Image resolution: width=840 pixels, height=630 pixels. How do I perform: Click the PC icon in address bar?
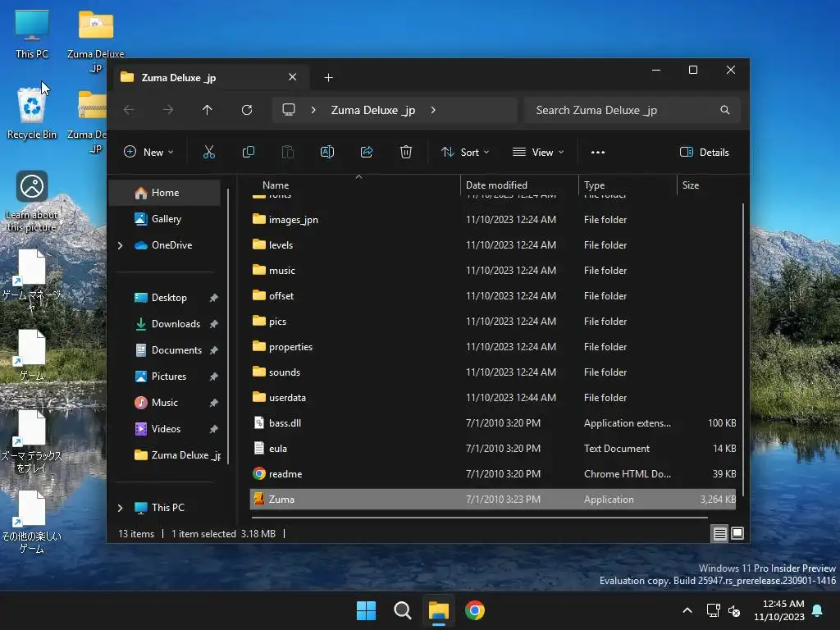click(289, 110)
